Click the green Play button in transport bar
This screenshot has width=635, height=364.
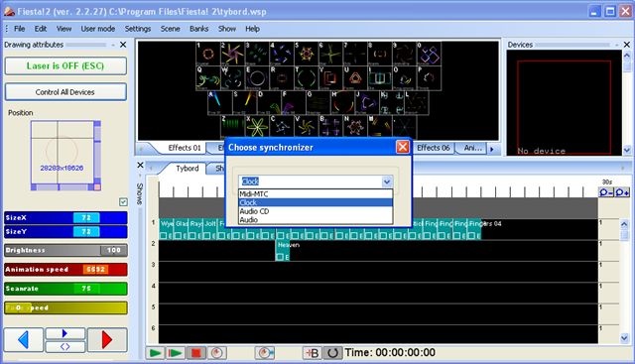pos(155,353)
